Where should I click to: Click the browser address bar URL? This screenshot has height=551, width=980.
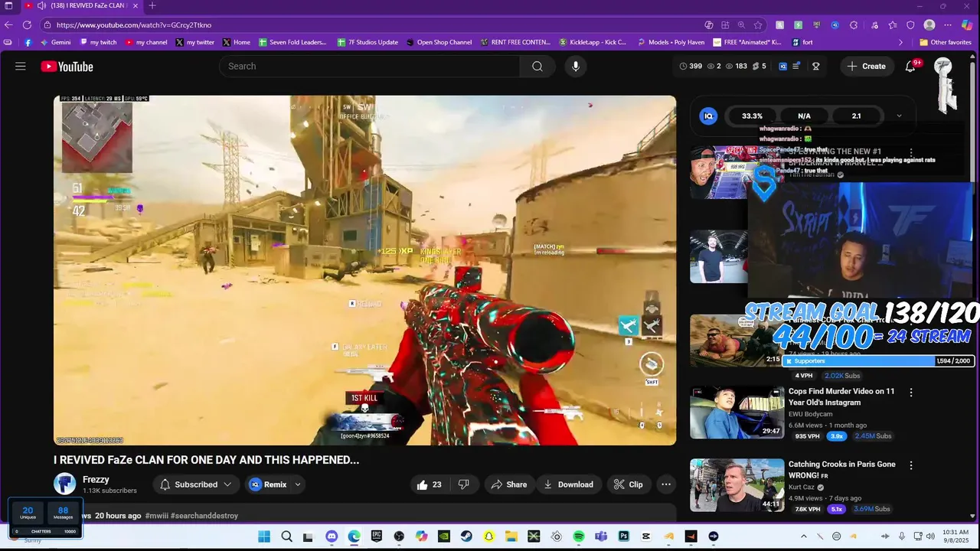(134, 25)
